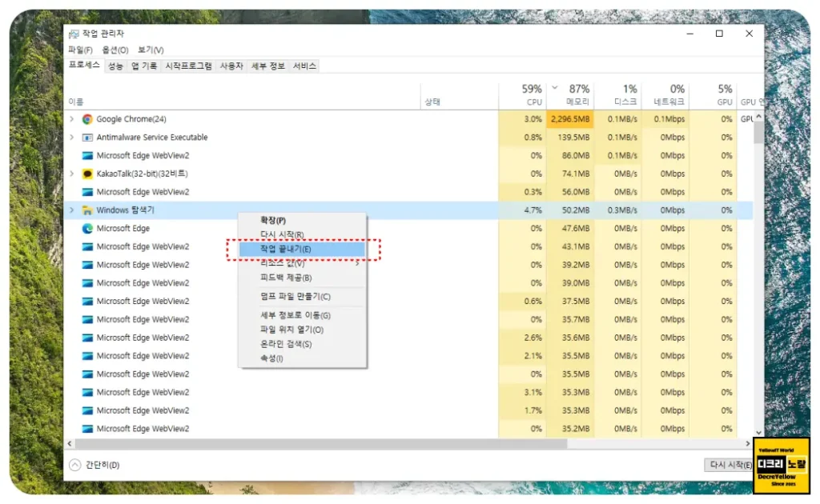Click the horizontal scrollbar thumb
Screen dimensions: 820x504
coord(321,443)
